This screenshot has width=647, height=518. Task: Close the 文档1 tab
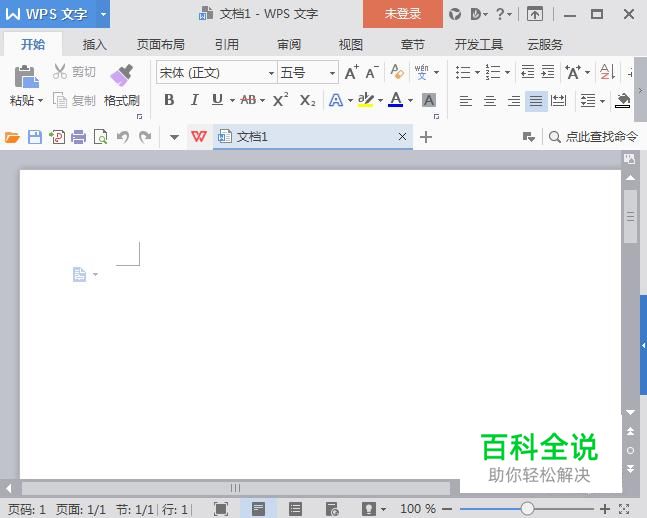402,137
